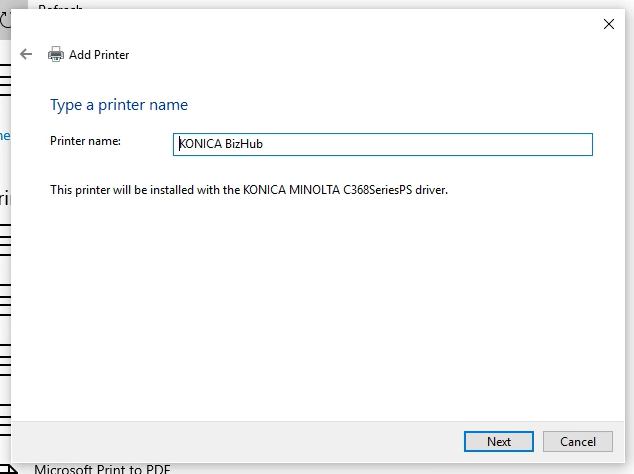The width and height of the screenshot is (634, 474).
Task: Click the partially visible blue link at left edge
Action: [x=5, y=135]
